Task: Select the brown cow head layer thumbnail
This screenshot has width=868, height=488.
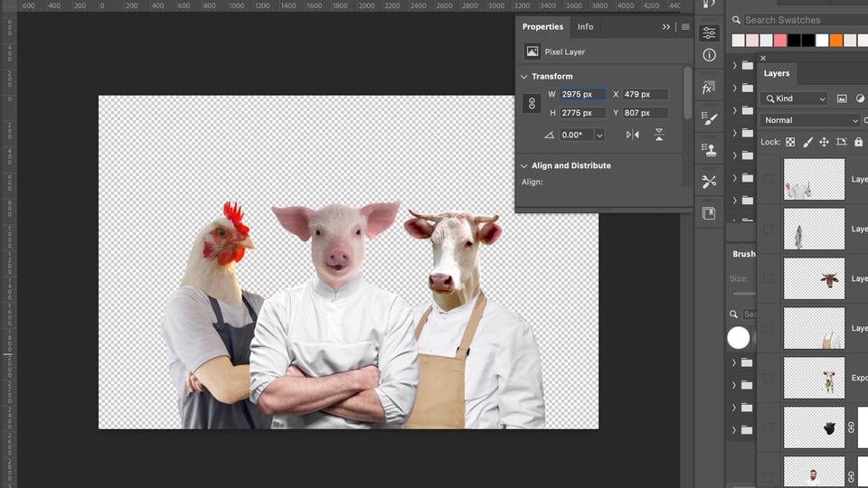Action: pos(815,278)
